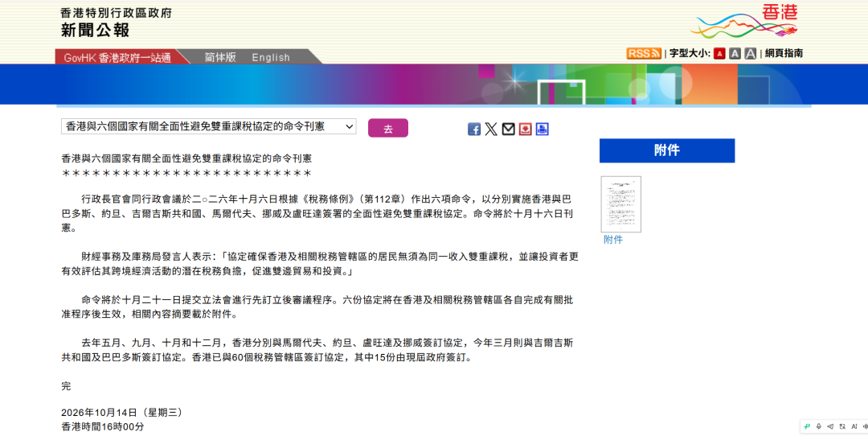The width and height of the screenshot is (868, 436).
Task: Click the blue 附件 section header
Action: 667,150
